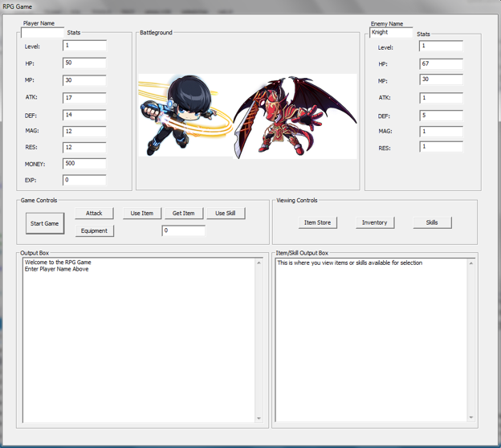Click the player ATK field showing 17
The height and width of the screenshot is (448, 501).
point(84,98)
